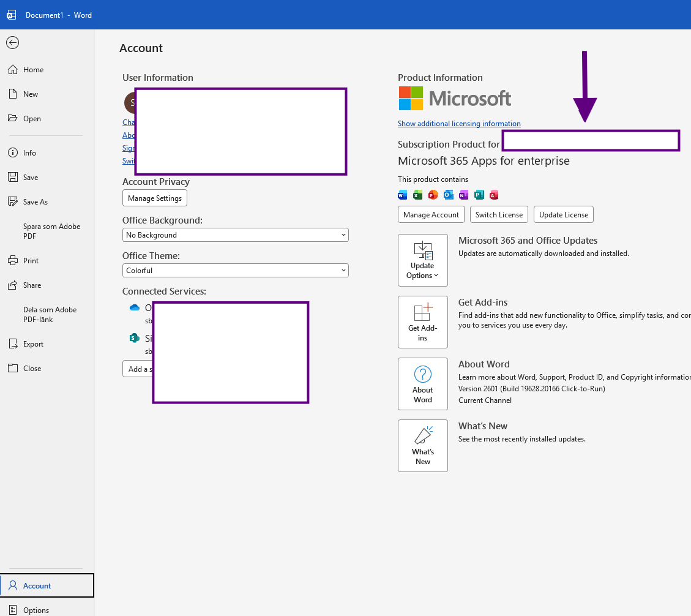Click the Info circle icon
The width and height of the screenshot is (691, 616).
point(13,152)
